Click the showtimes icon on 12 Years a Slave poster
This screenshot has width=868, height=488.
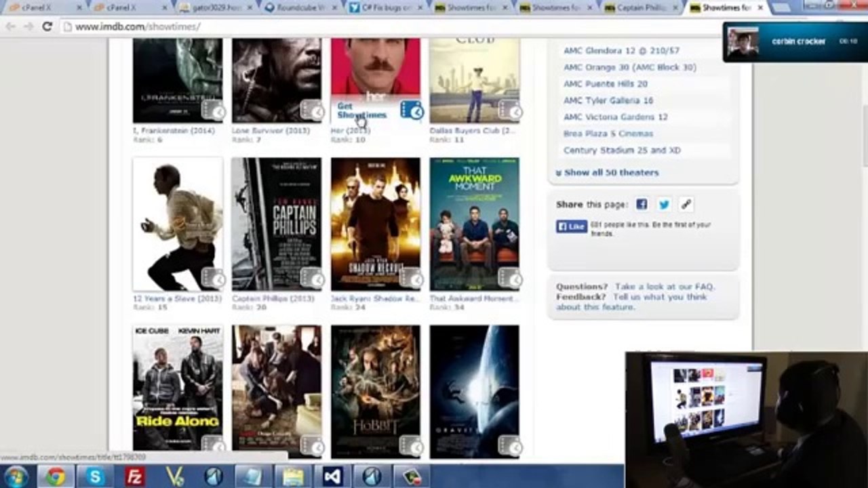[213, 279]
